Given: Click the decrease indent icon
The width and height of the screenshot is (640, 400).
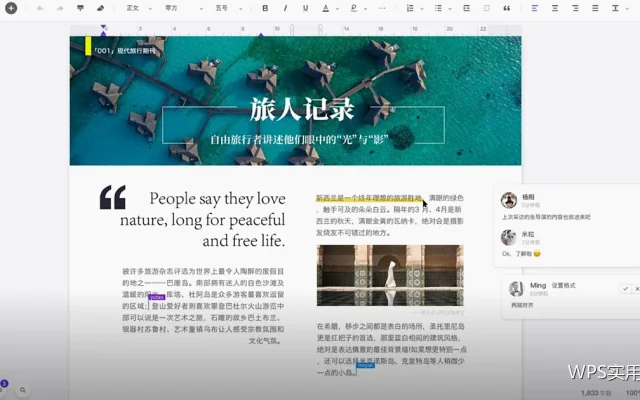Looking at the screenshot, I should 467,8.
